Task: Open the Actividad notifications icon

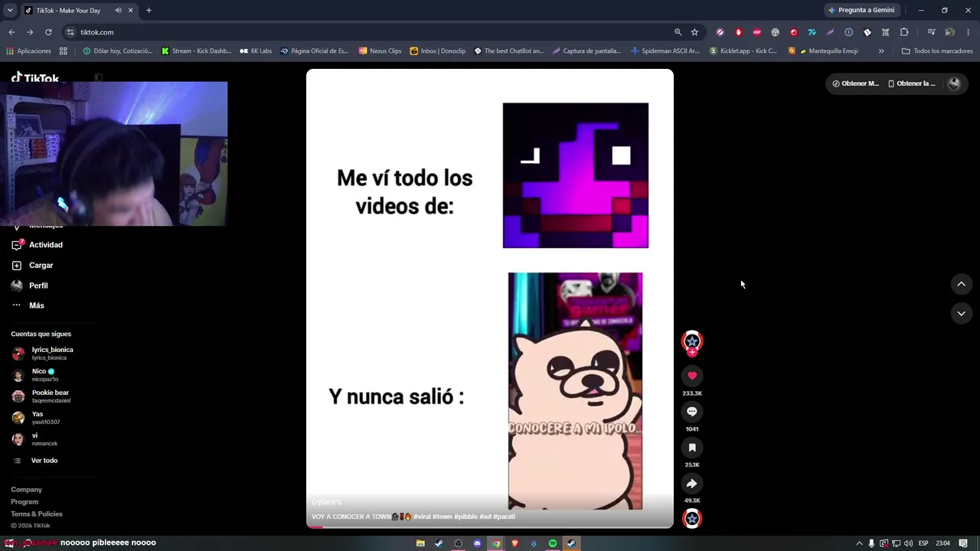Action: coord(17,245)
